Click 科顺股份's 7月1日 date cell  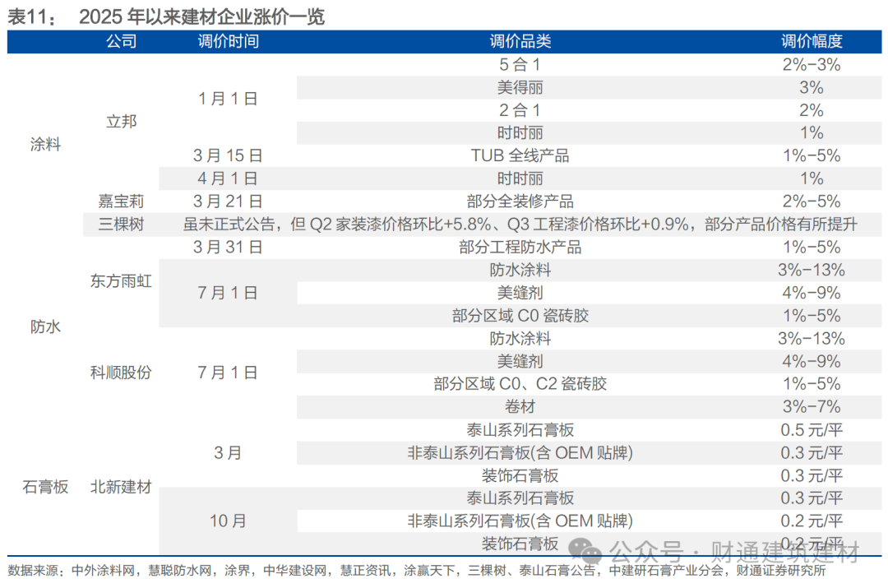click(x=229, y=373)
